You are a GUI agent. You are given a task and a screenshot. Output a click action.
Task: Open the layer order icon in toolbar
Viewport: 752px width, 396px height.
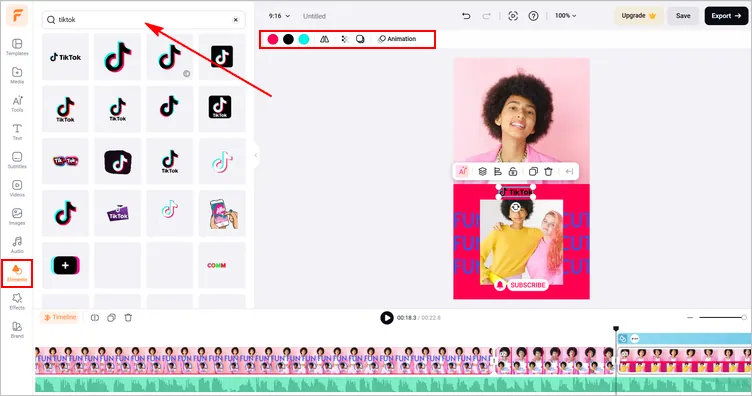pos(360,39)
